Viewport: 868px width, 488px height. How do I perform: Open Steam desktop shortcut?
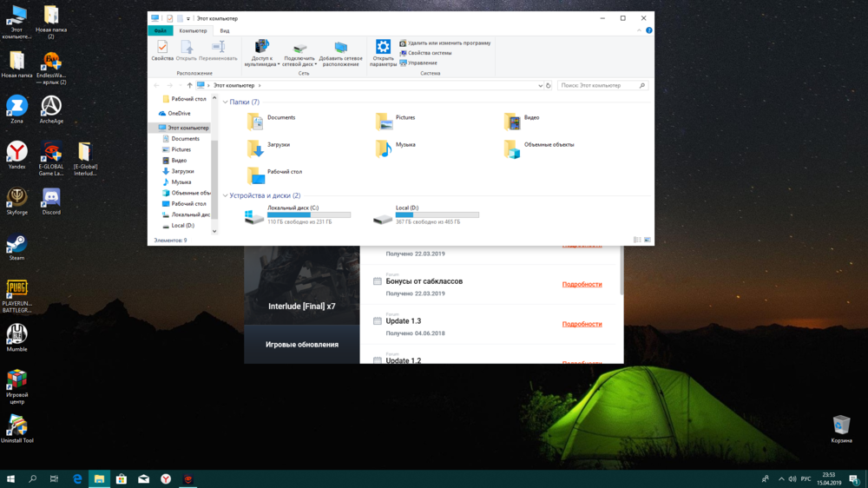pos(16,244)
